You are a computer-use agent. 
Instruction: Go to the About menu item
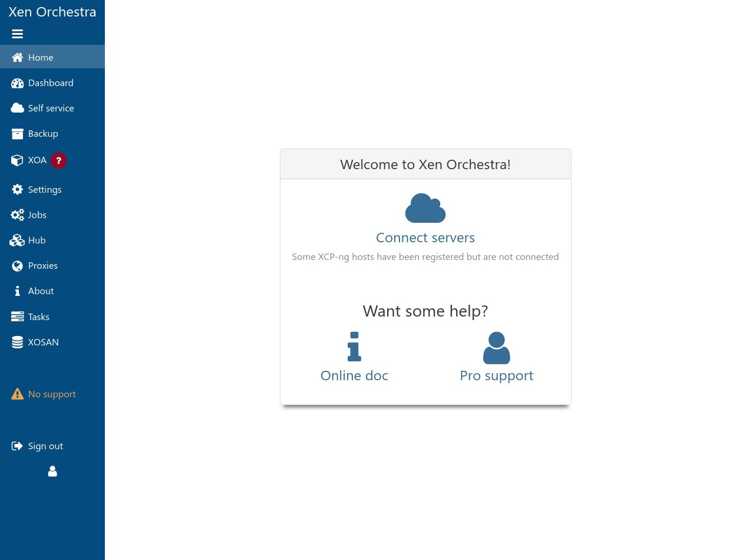pyautogui.click(x=41, y=291)
